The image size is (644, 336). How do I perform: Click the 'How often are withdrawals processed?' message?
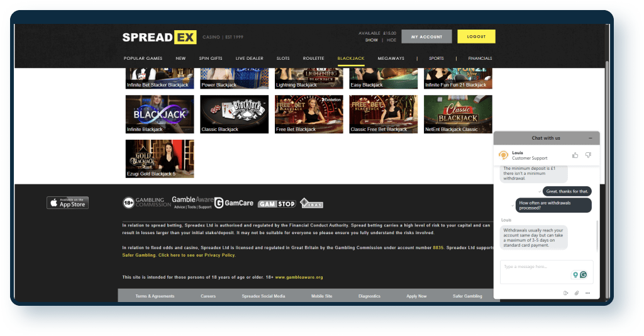click(x=553, y=205)
